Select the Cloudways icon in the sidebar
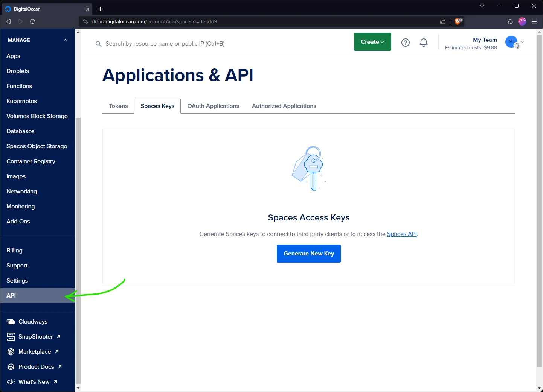This screenshot has width=543, height=392. (x=11, y=321)
